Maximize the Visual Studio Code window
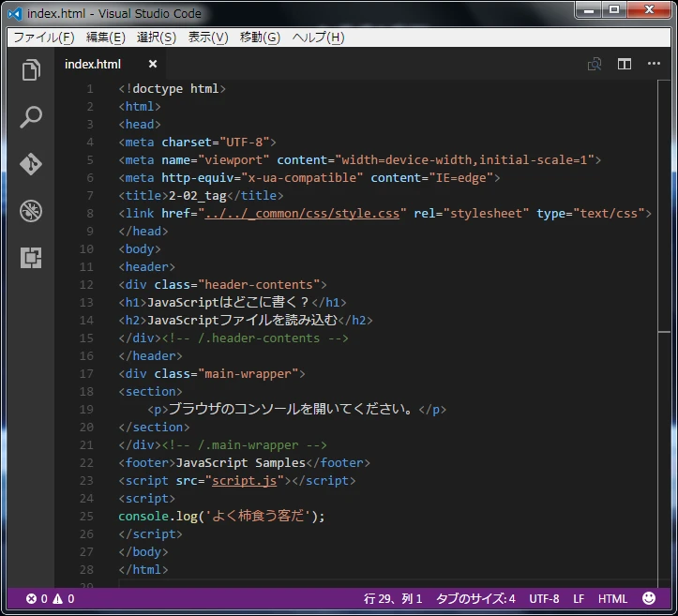The image size is (678, 616). [x=614, y=10]
